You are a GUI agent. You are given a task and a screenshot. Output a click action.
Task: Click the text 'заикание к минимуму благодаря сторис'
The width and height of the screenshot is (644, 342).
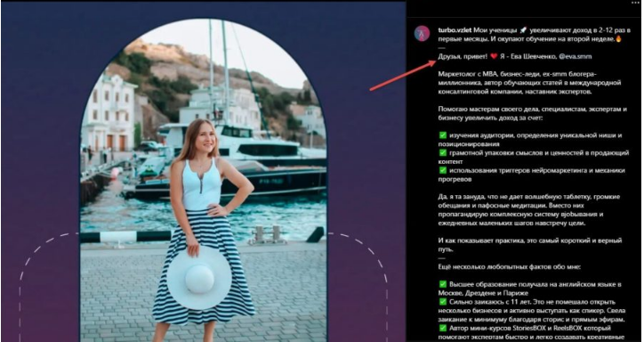point(501,320)
